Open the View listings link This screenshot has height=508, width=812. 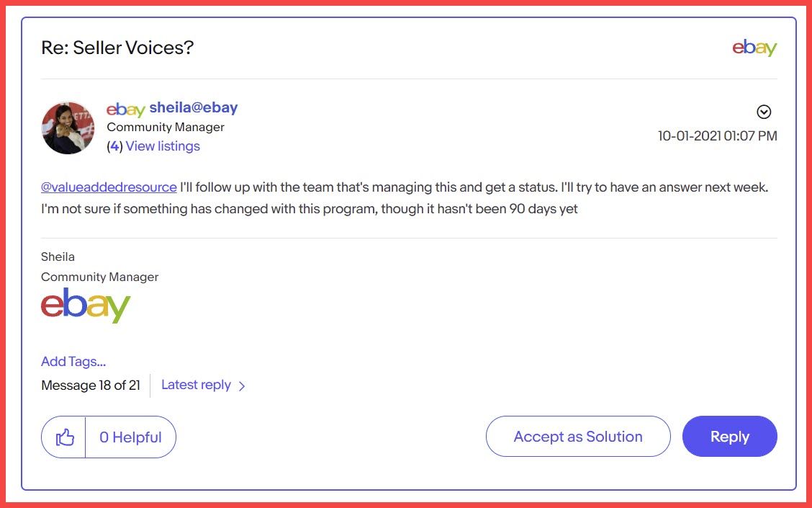click(x=163, y=146)
